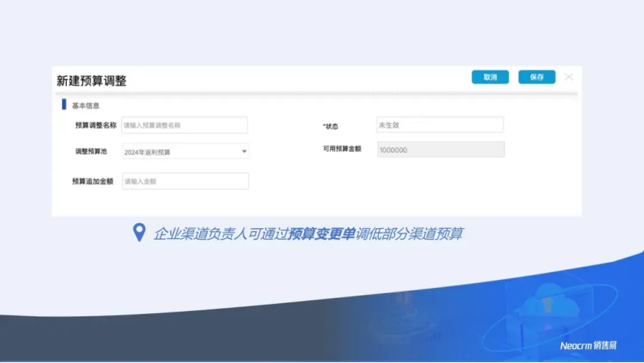Click the 预算追加金额 amount field
This screenshot has height=363, width=644.
(x=185, y=181)
